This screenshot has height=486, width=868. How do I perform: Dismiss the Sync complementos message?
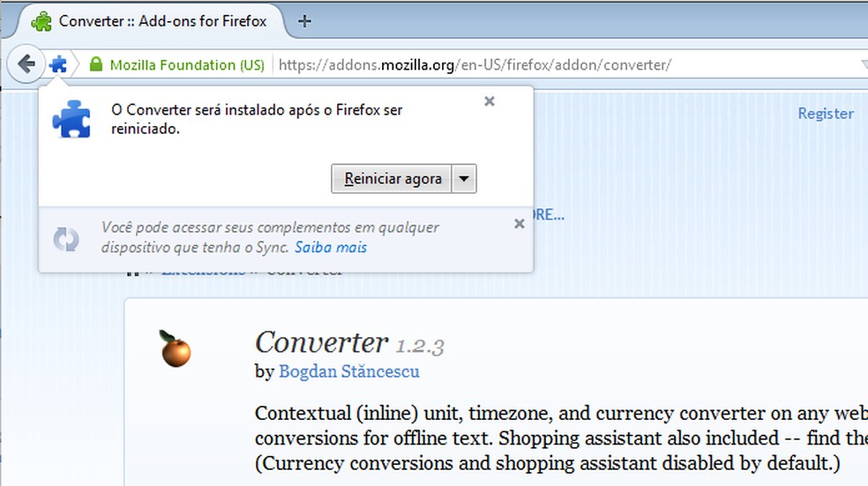520,224
